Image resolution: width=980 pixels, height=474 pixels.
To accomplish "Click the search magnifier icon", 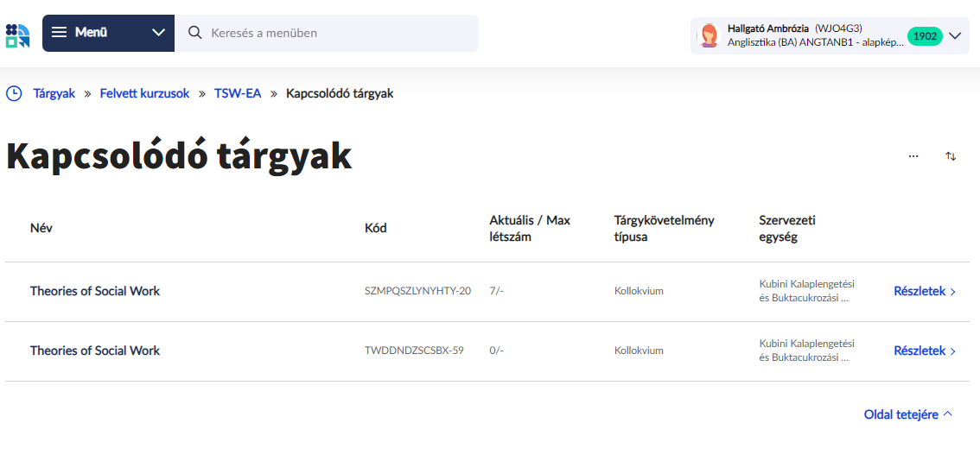I will (x=195, y=33).
